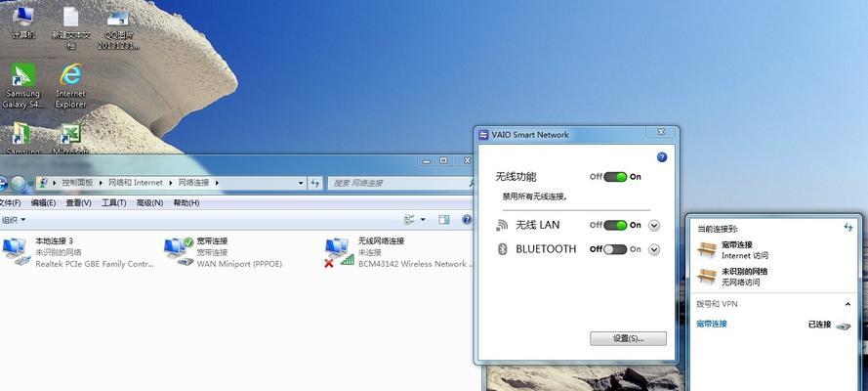868x391 pixels.
Task: Select the 无线网络连接 wireless adapter icon
Action: pyautogui.click(x=340, y=251)
